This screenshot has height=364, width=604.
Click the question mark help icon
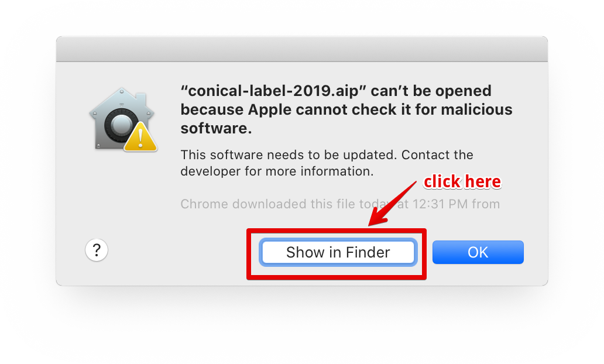point(97,250)
